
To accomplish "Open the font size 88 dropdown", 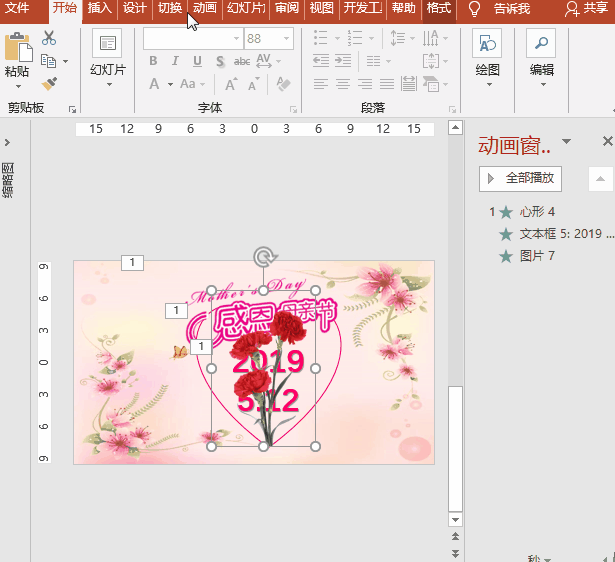I will pos(286,38).
